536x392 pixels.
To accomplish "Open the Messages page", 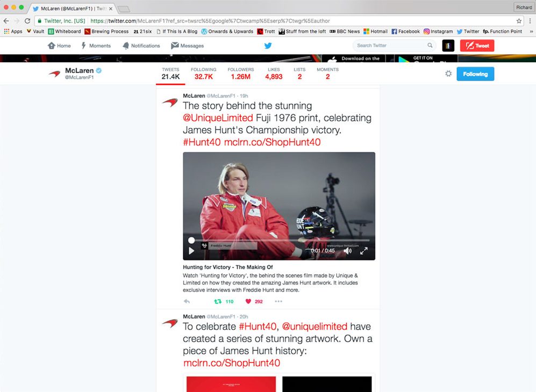I will coord(188,46).
